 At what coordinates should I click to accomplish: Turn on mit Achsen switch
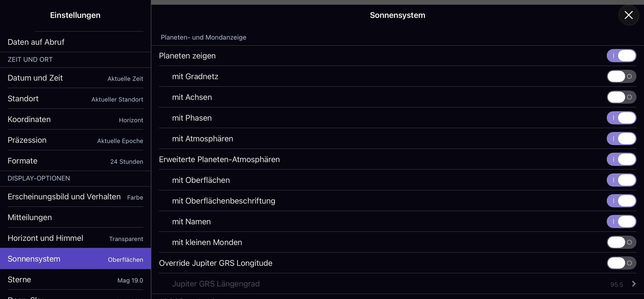(621, 97)
